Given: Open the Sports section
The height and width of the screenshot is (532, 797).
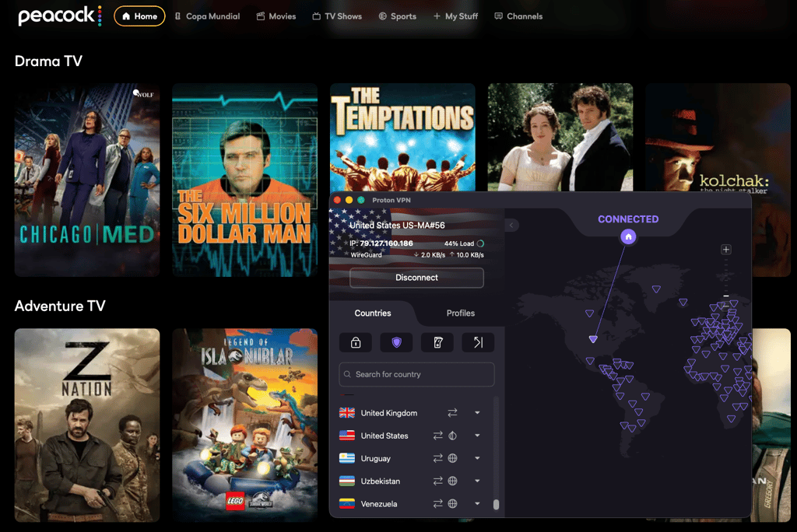Looking at the screenshot, I should [x=398, y=16].
